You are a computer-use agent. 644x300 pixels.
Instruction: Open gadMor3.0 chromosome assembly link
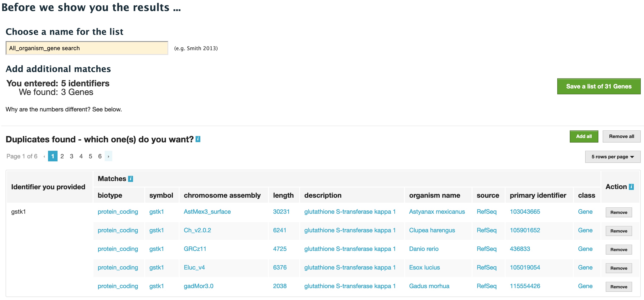click(199, 286)
